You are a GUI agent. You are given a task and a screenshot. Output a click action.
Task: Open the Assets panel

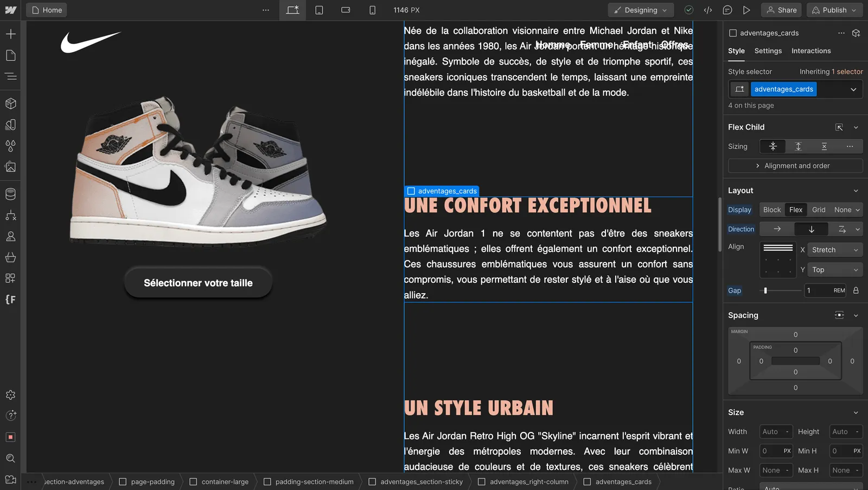click(10, 167)
